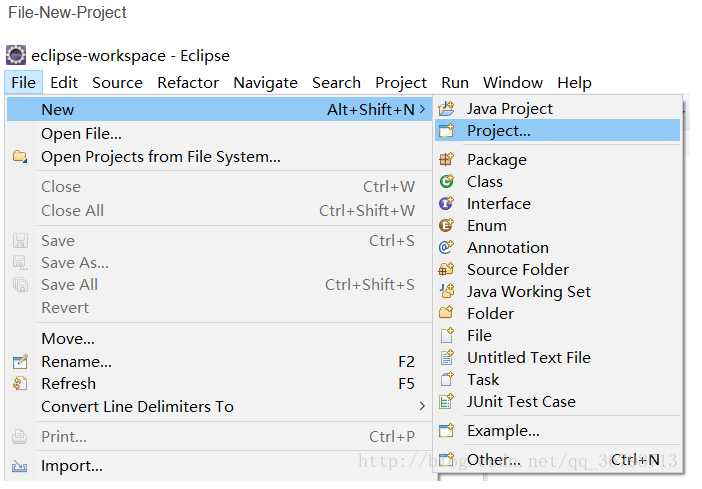Open the Run menu
The image size is (702, 489).
[455, 82]
